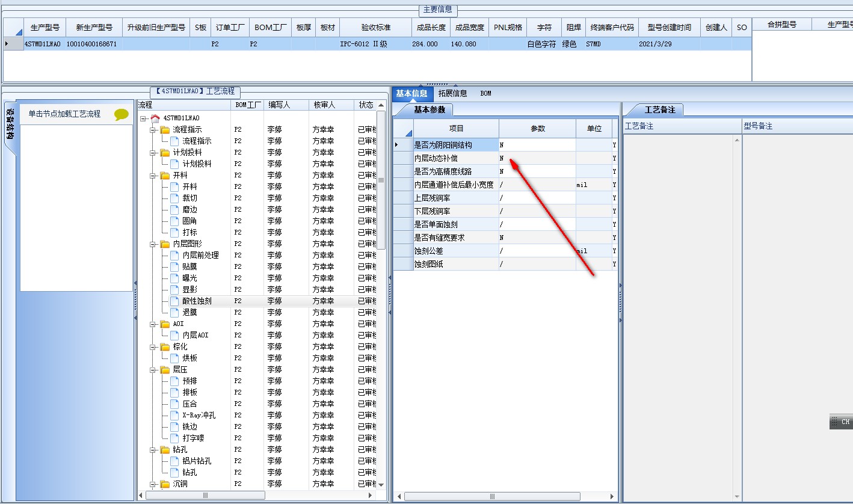Collapse the 钻孔 folder node
853x504 pixels.
point(153,450)
